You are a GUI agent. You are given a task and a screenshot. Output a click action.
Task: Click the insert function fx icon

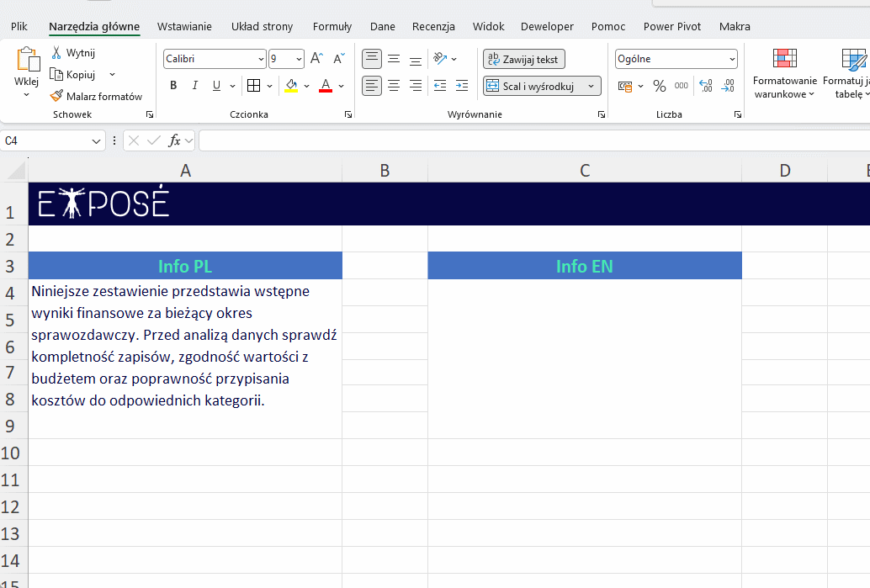coord(174,140)
